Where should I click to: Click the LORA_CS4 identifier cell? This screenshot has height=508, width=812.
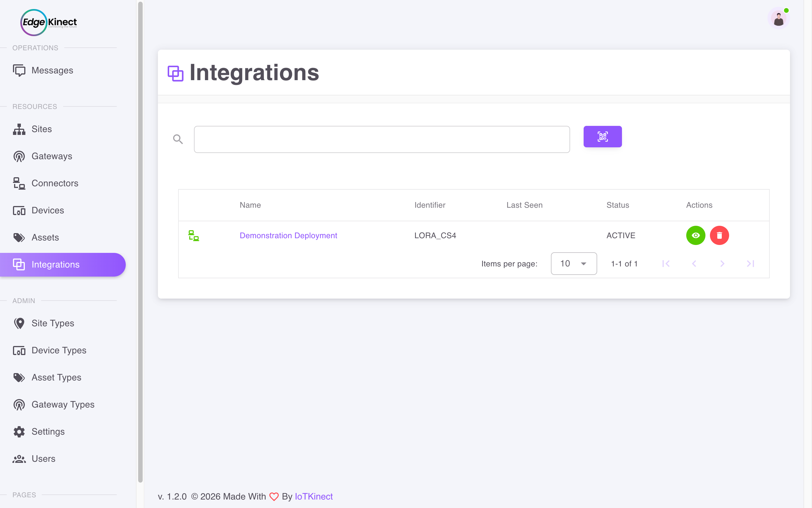tap(435, 236)
